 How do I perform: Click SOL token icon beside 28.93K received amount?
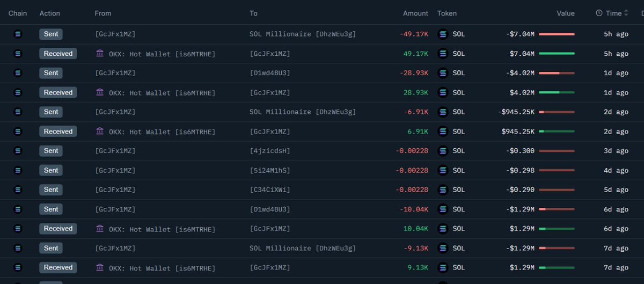443,92
